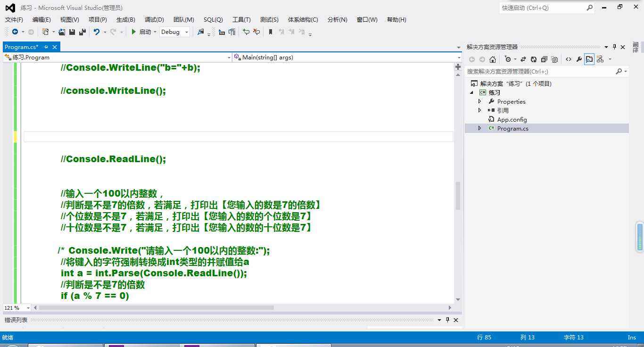Open the 团队(M) menu

coord(184,19)
